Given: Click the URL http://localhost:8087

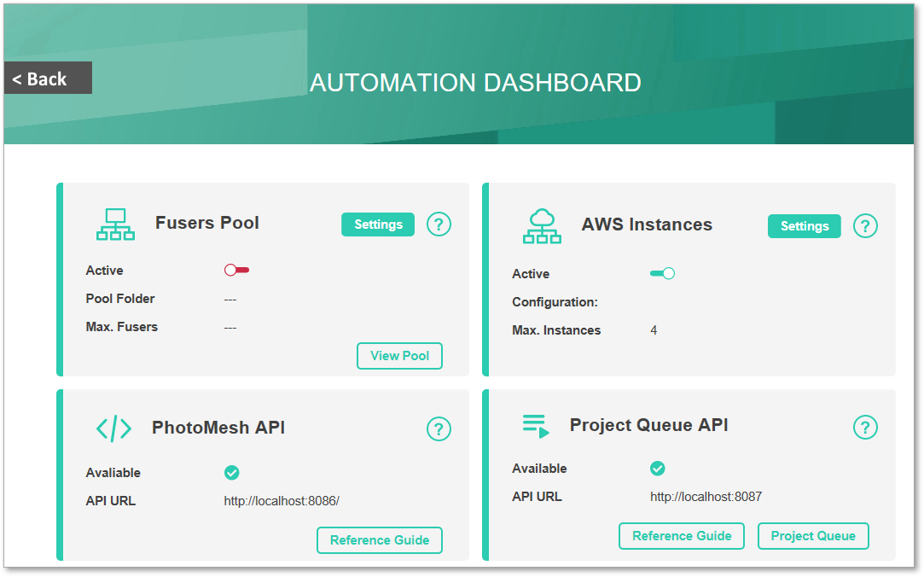Looking at the screenshot, I should pos(706,497).
